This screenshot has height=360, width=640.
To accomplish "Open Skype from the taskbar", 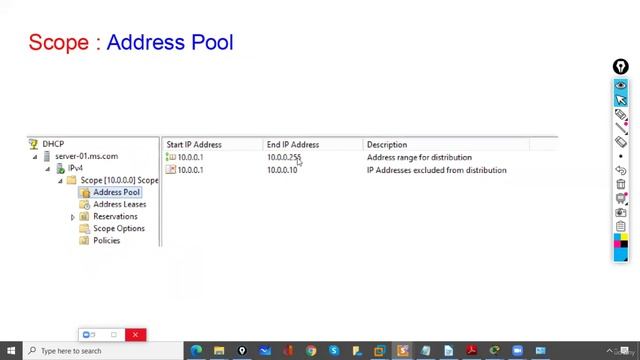I will [334, 351].
